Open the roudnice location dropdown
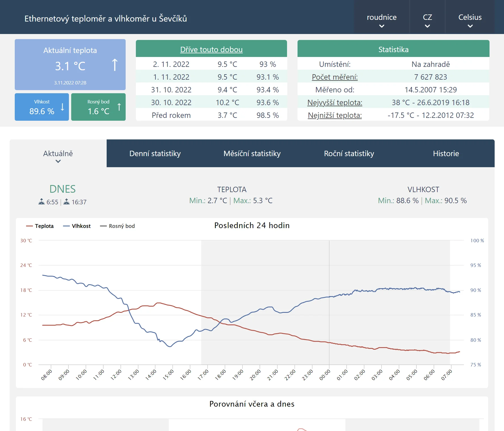This screenshot has width=504, height=431. 381,20
